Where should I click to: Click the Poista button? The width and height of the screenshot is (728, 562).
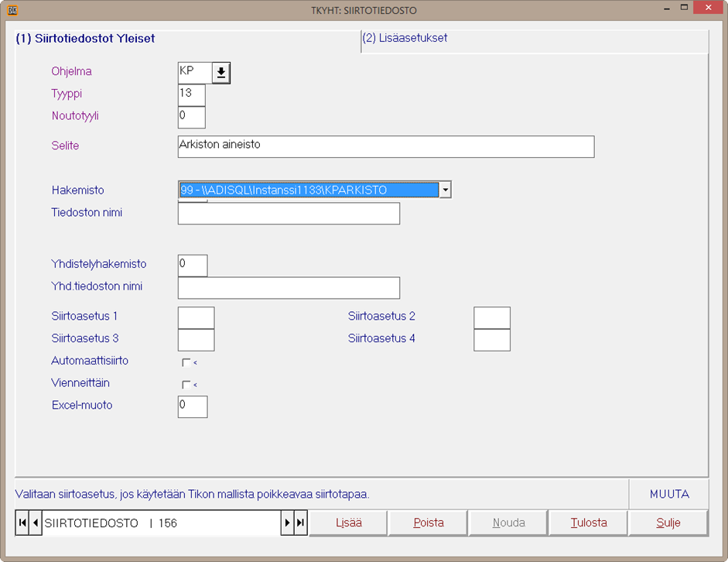coord(428,523)
